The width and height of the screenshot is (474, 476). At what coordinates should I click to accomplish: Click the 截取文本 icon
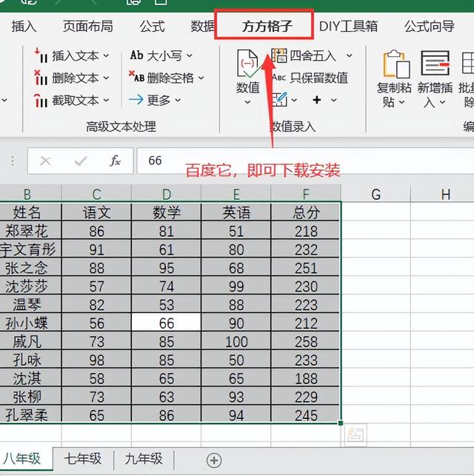[41, 100]
